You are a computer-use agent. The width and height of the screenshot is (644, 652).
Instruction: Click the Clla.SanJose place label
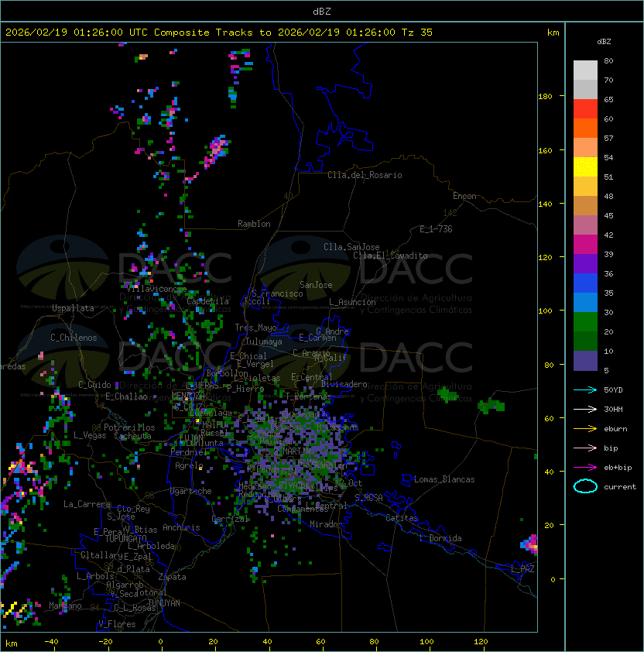coord(351,247)
